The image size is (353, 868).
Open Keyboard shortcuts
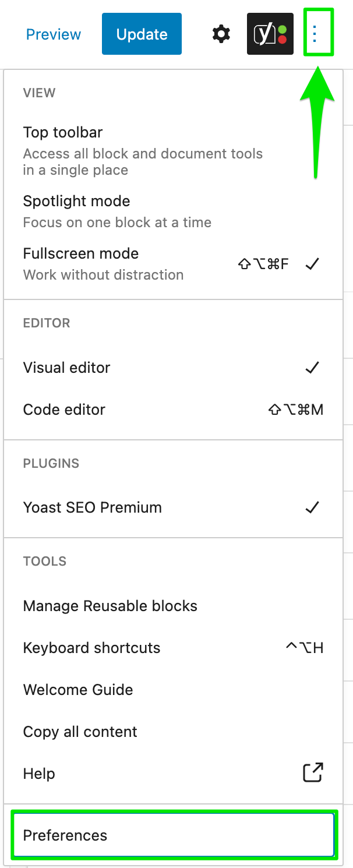pos(91,648)
